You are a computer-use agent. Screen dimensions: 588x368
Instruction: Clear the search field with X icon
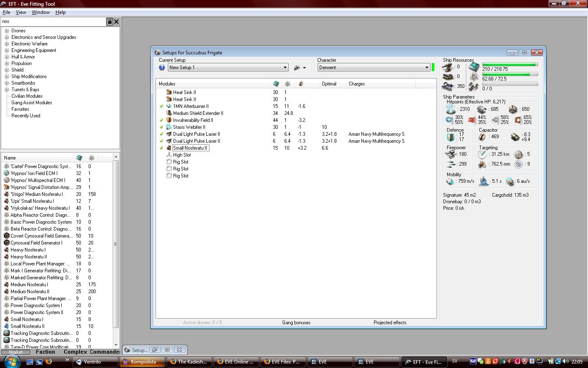pyautogui.click(x=116, y=22)
